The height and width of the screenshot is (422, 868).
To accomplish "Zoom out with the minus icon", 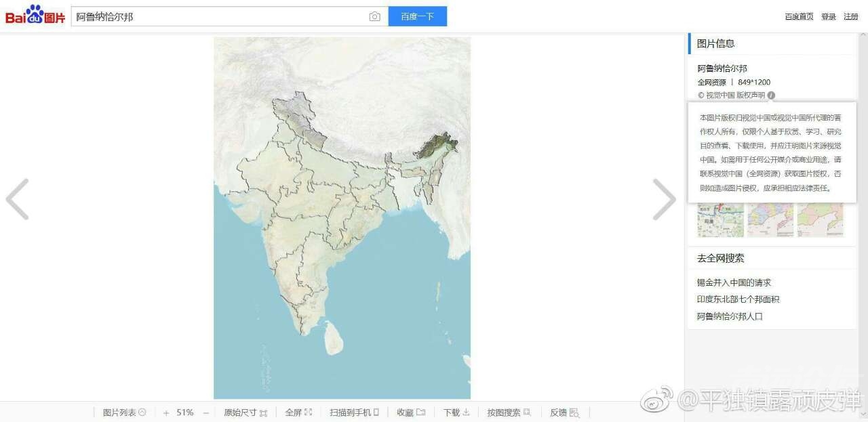I will coord(206,413).
